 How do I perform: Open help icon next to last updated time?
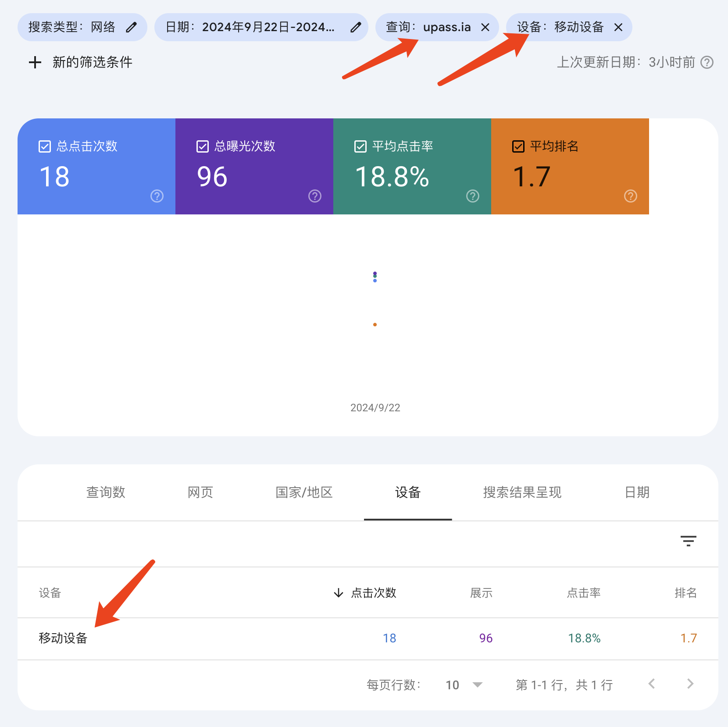(x=707, y=62)
